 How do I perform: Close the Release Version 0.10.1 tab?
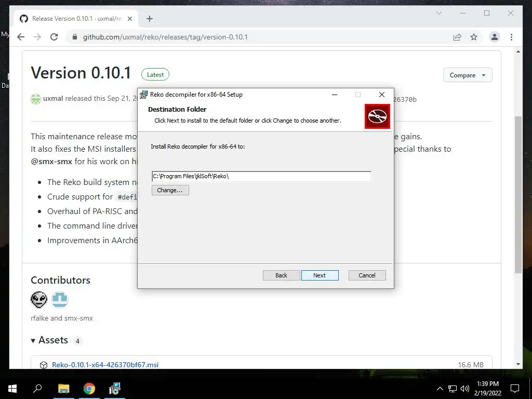point(129,19)
